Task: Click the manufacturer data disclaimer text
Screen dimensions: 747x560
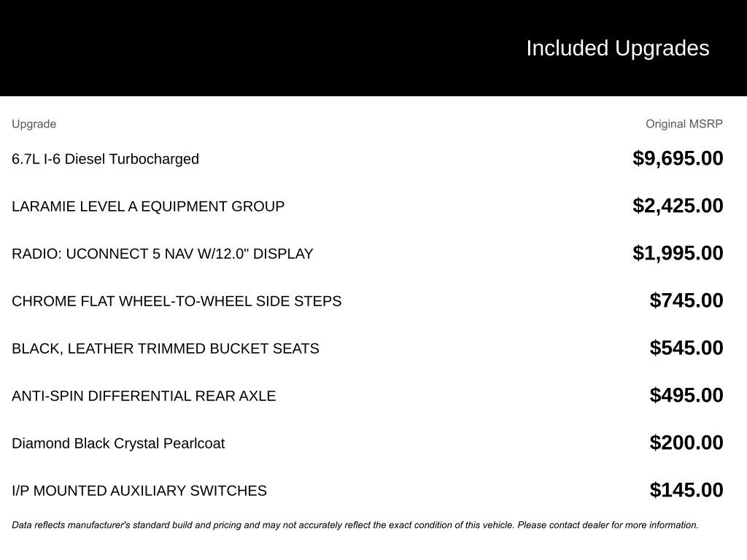Action: [355, 525]
